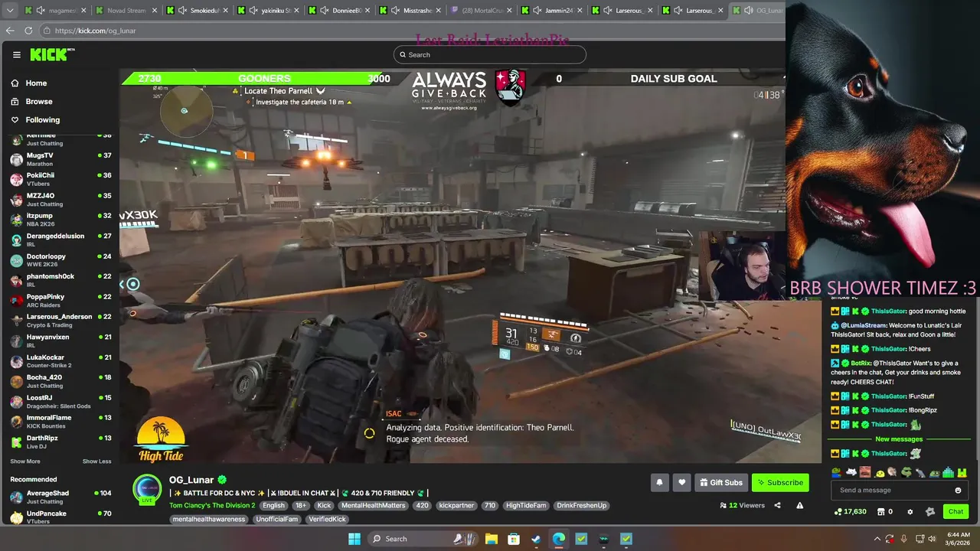This screenshot has height=551, width=980.
Task: Open Following in the sidebar
Action: [x=43, y=119]
